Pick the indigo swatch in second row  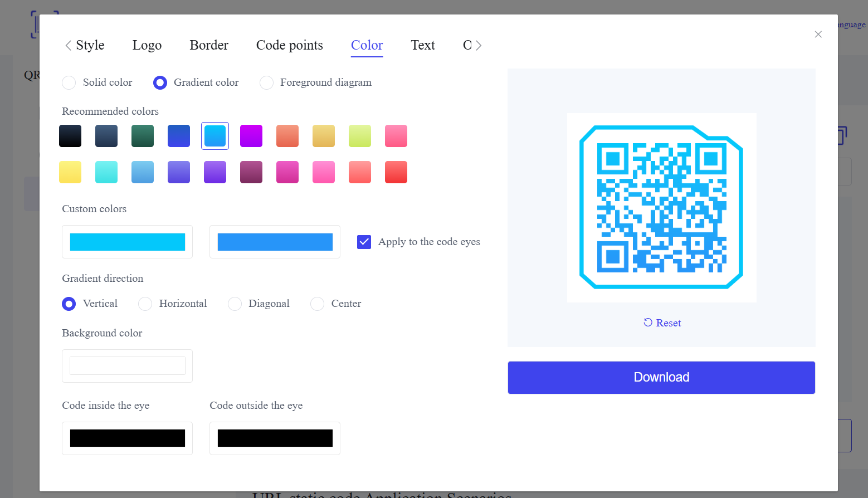(x=179, y=172)
